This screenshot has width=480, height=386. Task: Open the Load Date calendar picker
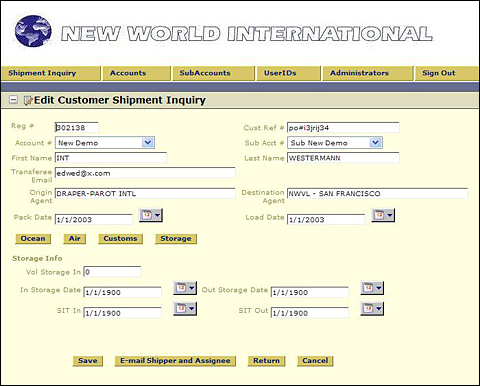click(x=383, y=216)
